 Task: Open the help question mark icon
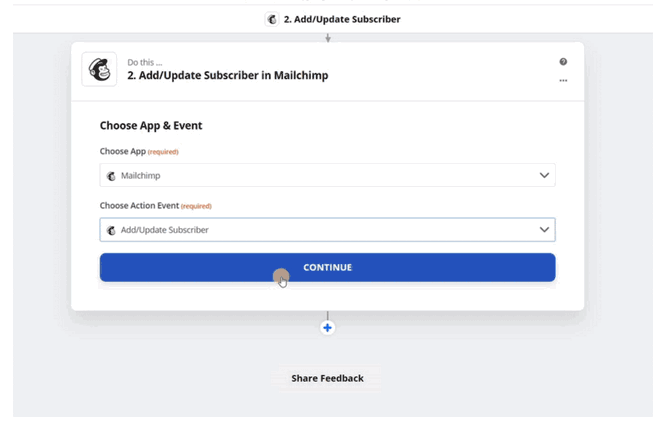563,62
